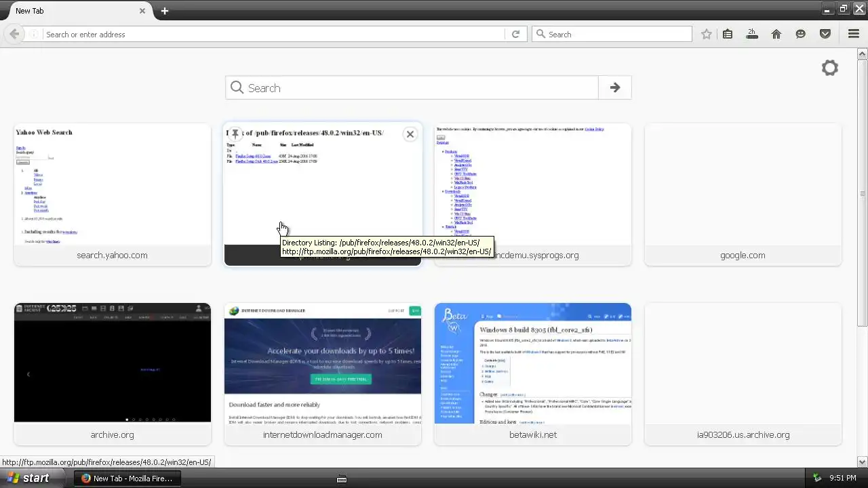Save the page to Pocket
868x488 pixels.
point(825,34)
